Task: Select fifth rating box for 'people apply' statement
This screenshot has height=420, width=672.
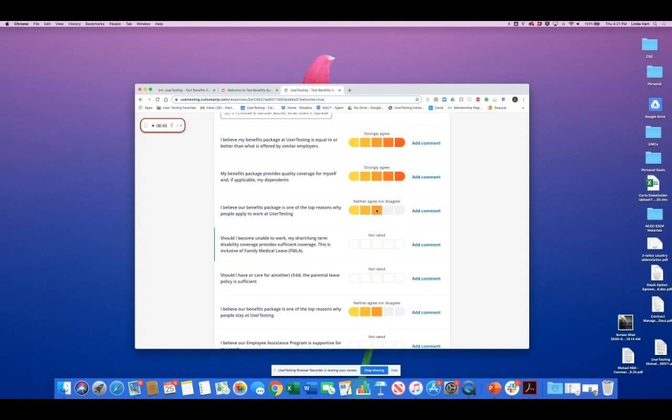Action: (x=399, y=210)
